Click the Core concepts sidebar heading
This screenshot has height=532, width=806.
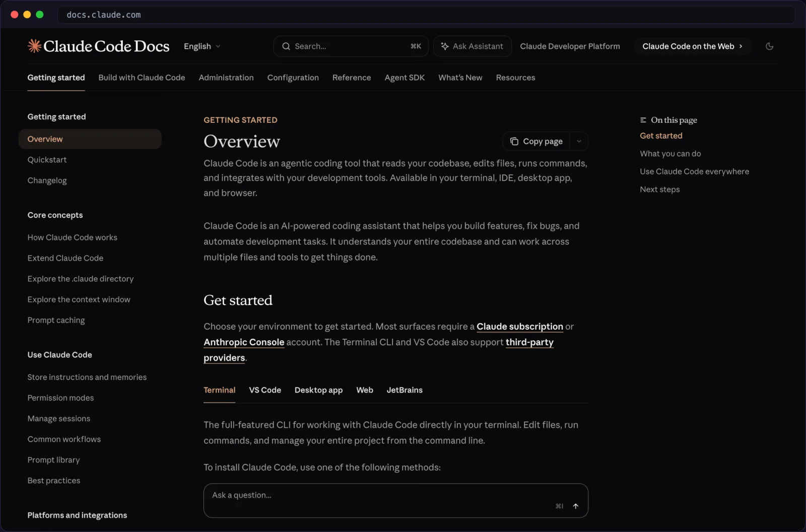point(55,215)
